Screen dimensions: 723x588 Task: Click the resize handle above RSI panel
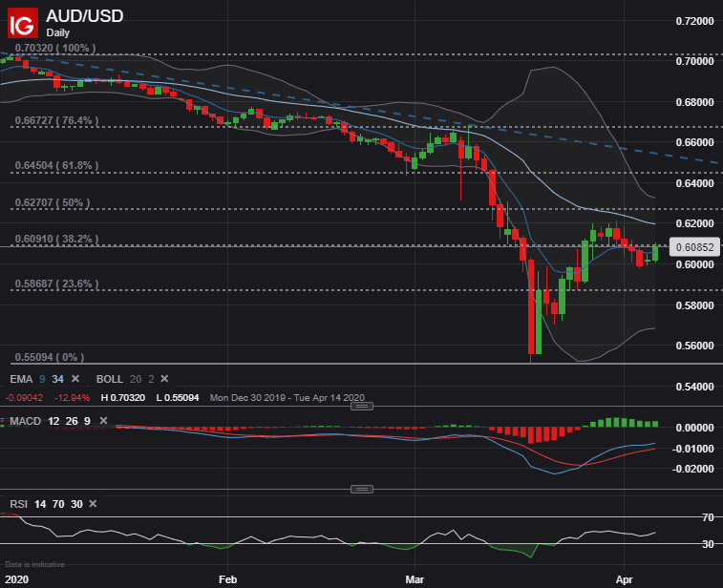click(x=361, y=489)
